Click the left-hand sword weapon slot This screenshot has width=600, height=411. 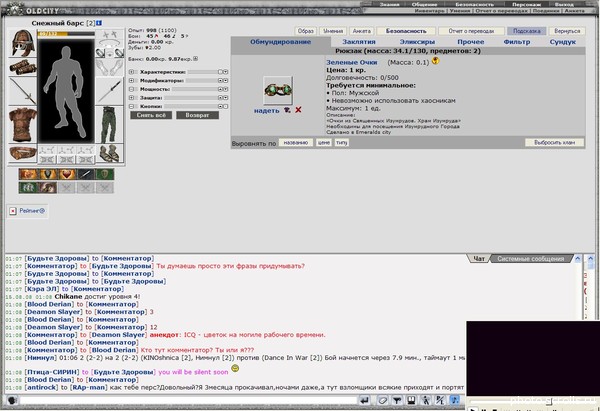(x=23, y=91)
